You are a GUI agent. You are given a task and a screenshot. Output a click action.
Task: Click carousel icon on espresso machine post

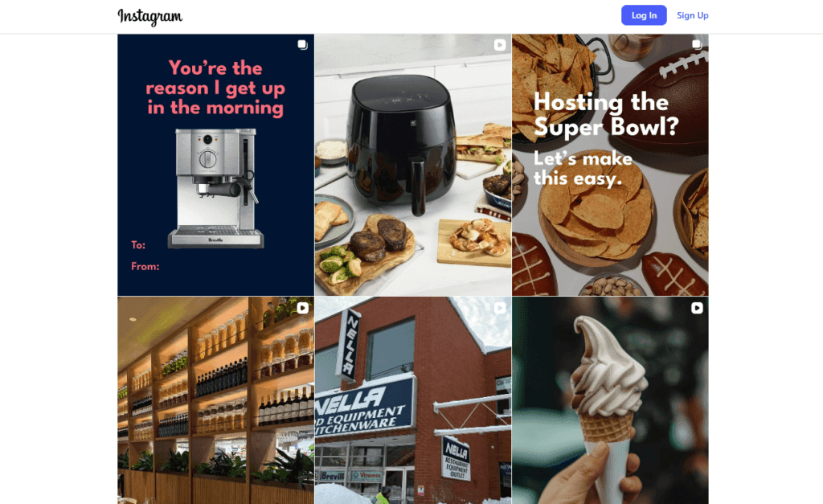(x=302, y=45)
